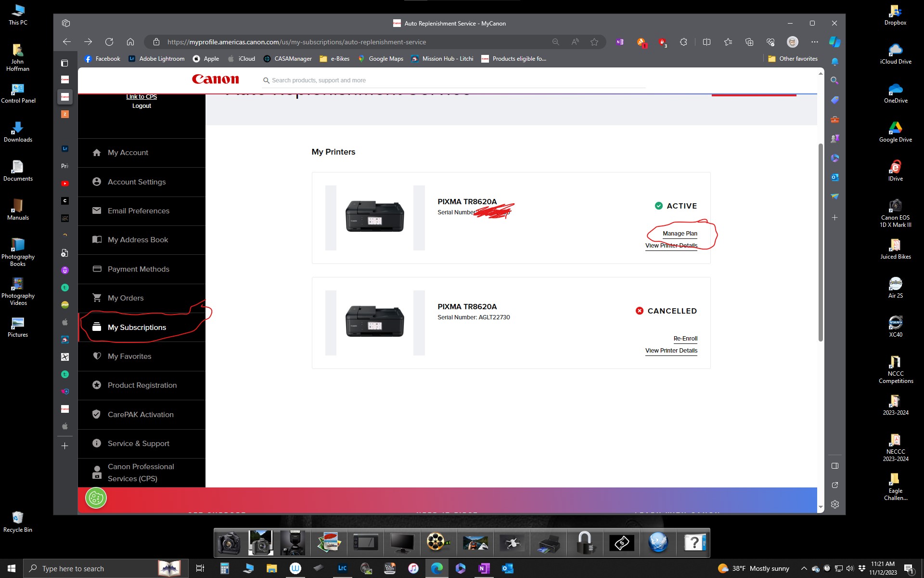Open Copilot from the browser toolbar

[x=834, y=42]
